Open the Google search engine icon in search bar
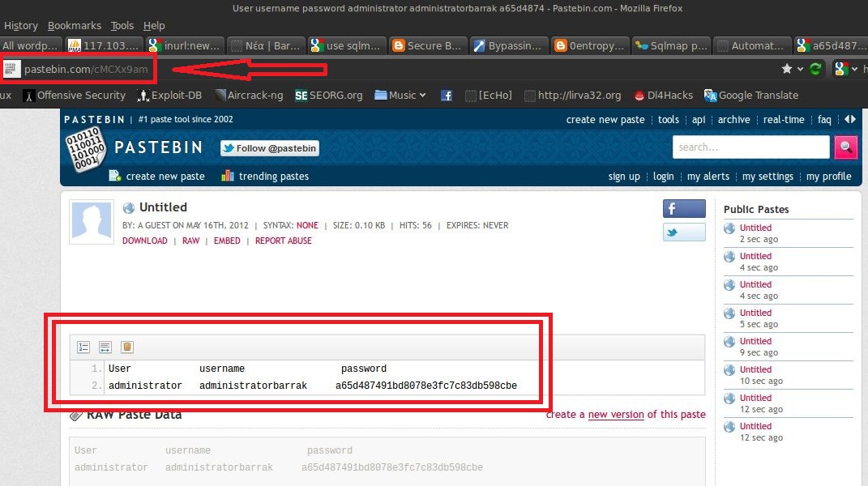Image resolution: width=868 pixels, height=486 pixels. [841, 69]
